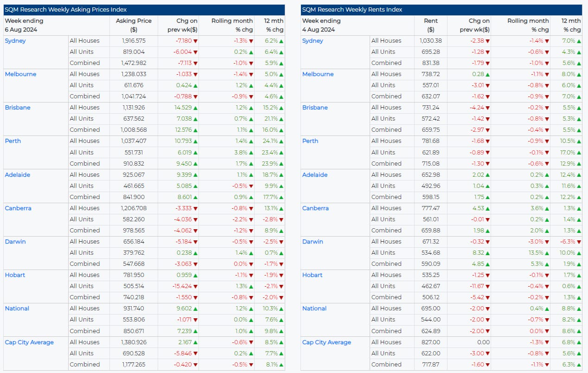This screenshot has height=373, width=588.
Task: Open the National link in Asking Prices table
Action: coord(17,309)
